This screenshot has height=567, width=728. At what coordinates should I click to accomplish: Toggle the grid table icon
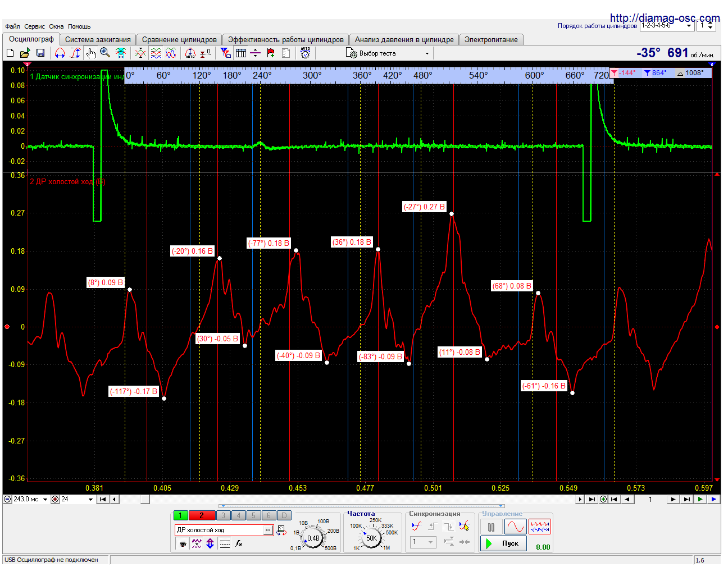coord(241,53)
